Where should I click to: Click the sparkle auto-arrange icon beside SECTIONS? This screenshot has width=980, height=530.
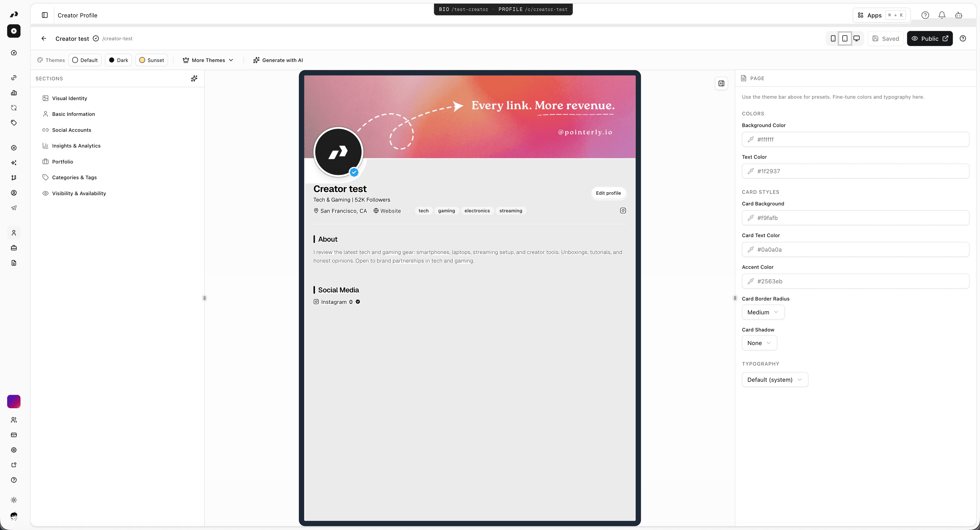(194, 78)
